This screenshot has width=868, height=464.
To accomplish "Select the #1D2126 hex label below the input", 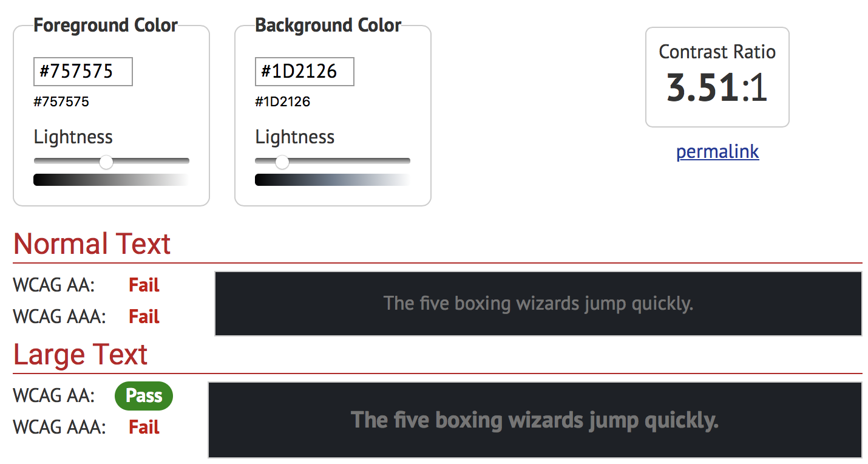I will point(282,101).
